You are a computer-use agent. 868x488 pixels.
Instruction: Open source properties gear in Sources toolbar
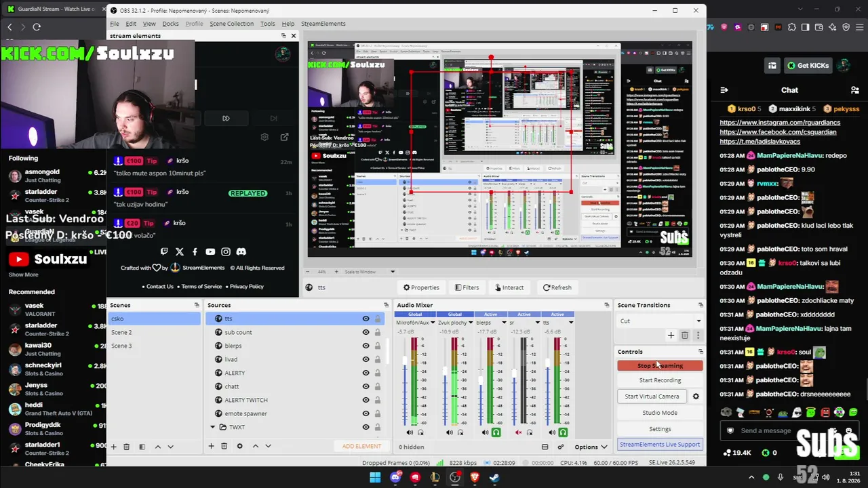pyautogui.click(x=239, y=446)
